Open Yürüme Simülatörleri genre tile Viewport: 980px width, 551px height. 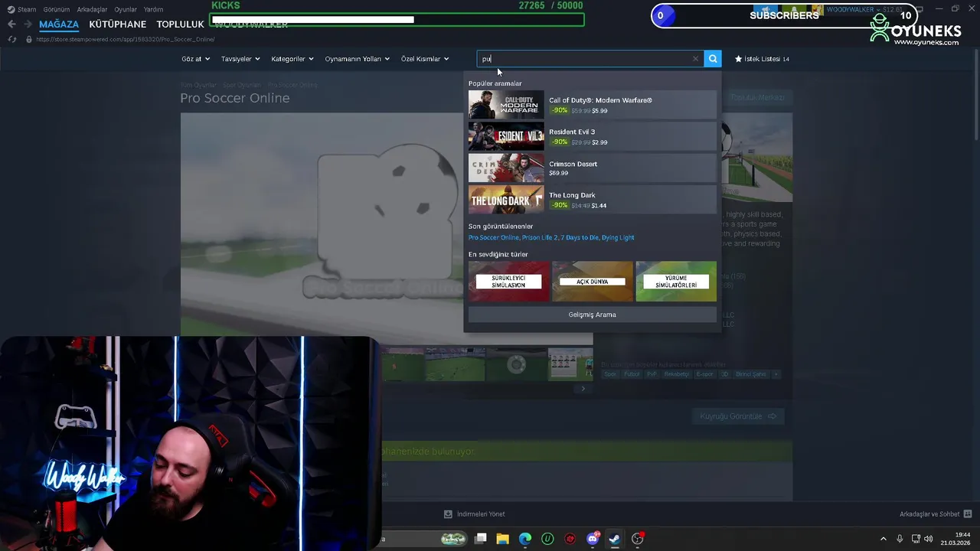pyautogui.click(x=676, y=281)
